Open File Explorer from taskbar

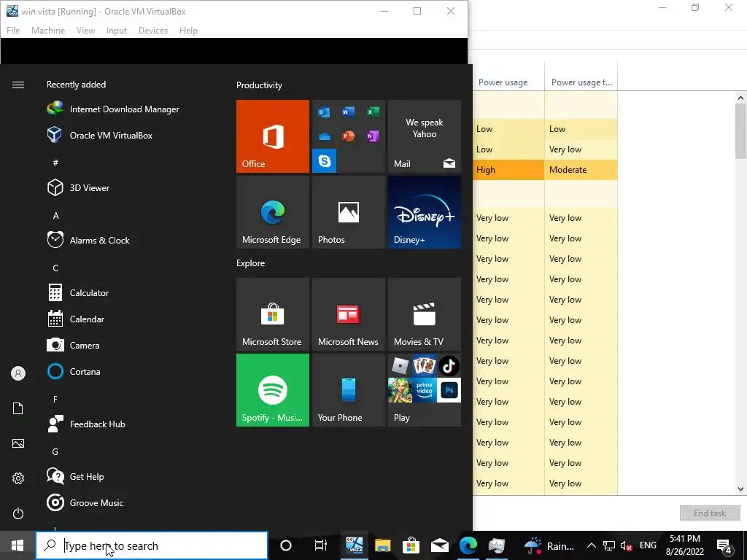click(x=382, y=545)
